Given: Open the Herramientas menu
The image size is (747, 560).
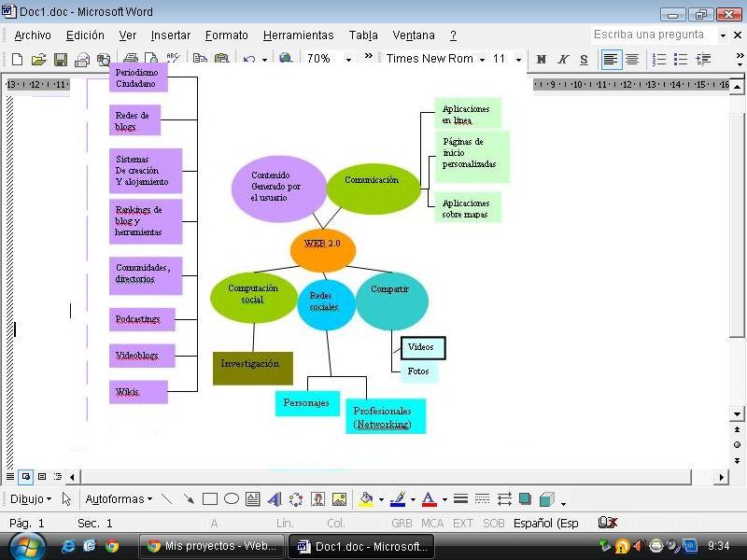Looking at the screenshot, I should (x=298, y=35).
